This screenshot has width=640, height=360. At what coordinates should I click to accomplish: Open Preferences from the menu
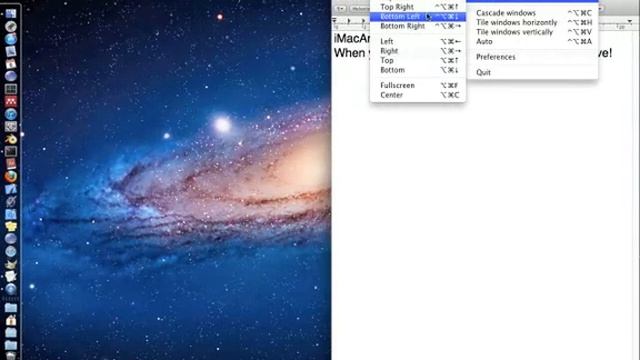tap(533, 57)
